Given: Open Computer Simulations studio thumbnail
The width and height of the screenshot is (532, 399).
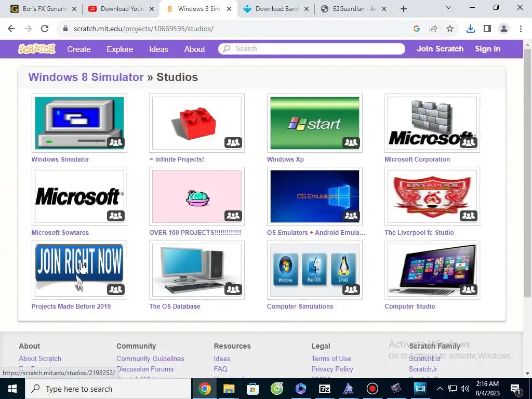Looking at the screenshot, I should pyautogui.click(x=314, y=270).
